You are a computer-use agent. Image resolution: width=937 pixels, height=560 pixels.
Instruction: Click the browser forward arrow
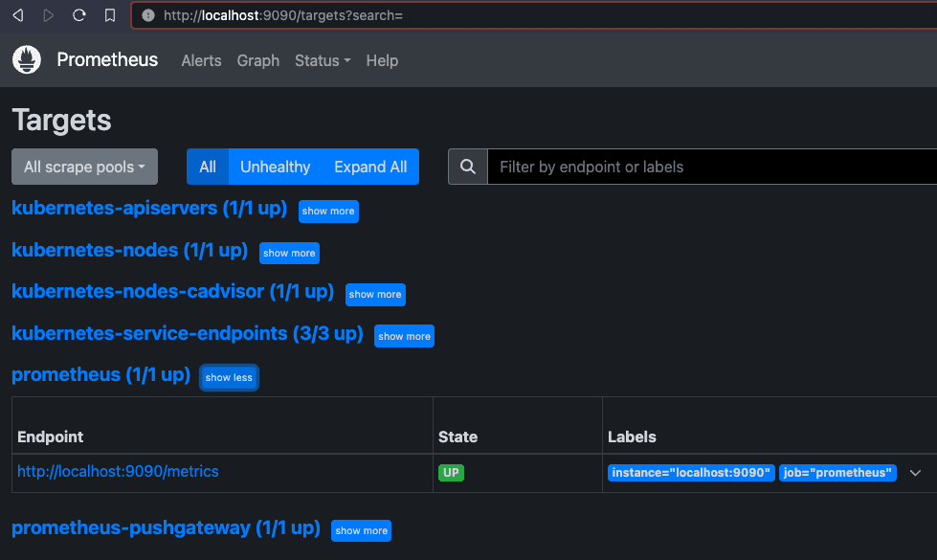pos(48,15)
